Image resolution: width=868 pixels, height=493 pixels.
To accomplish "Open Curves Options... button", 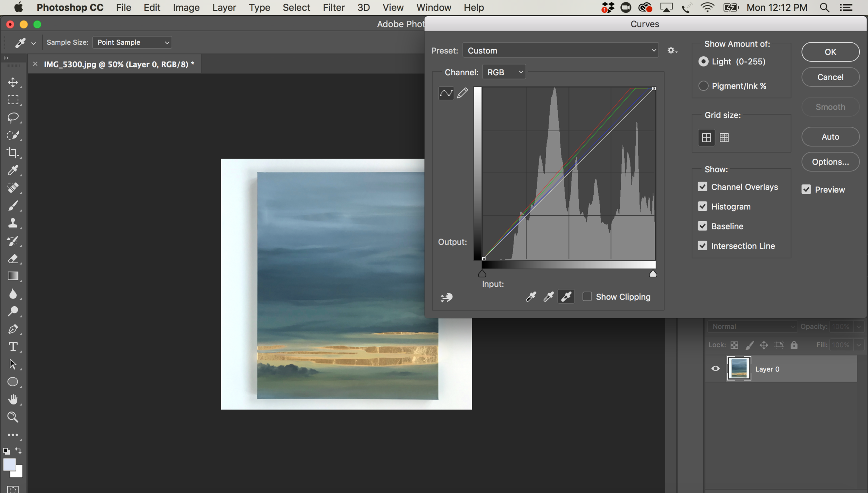I will pyautogui.click(x=830, y=162).
